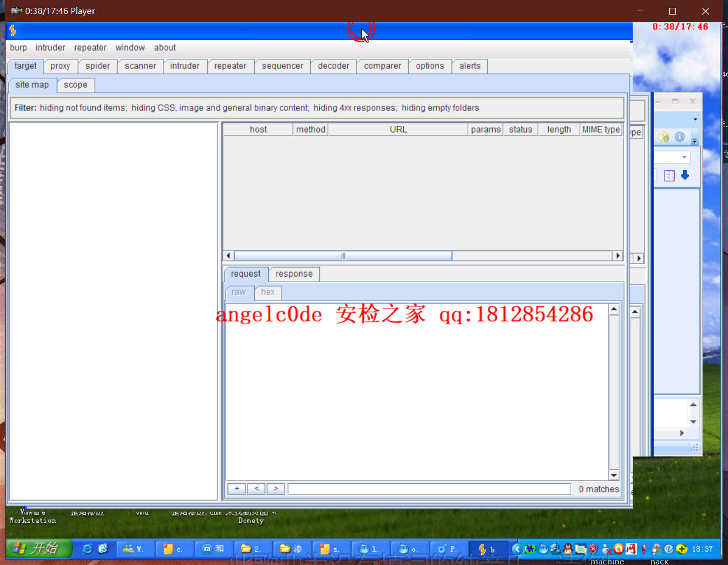This screenshot has width=728, height=565.
Task: Open the about menu
Action: [x=165, y=48]
